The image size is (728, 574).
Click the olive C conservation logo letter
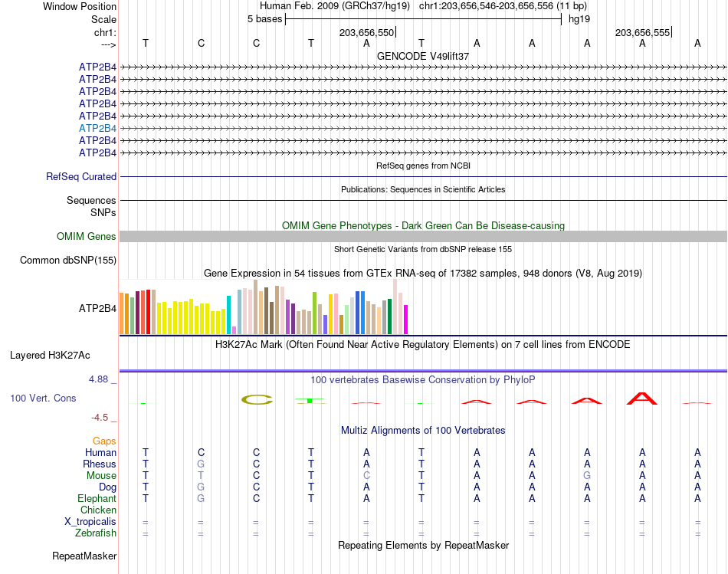(257, 399)
